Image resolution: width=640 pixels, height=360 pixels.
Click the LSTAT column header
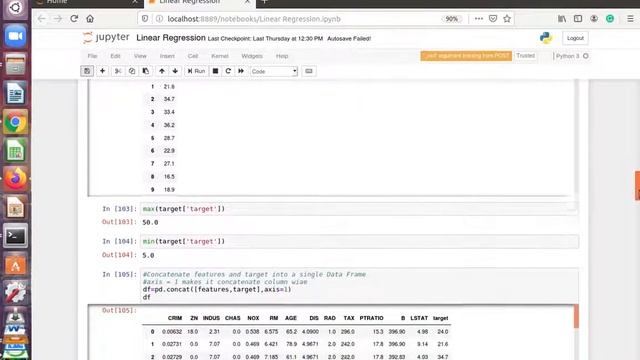[x=419, y=318]
